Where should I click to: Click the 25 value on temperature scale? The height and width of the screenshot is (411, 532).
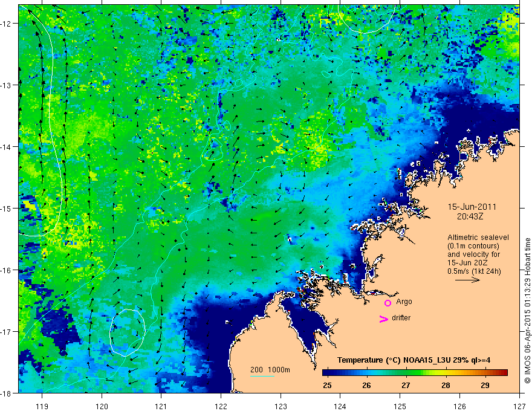tap(327, 386)
